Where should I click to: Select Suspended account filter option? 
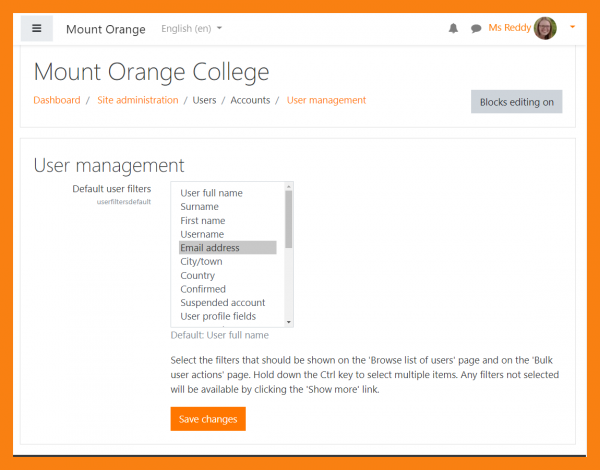222,303
